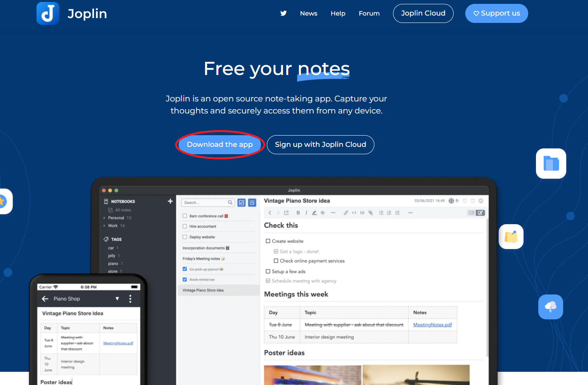Open the Help page
Image resolution: width=588 pixels, height=385 pixels.
338,13
